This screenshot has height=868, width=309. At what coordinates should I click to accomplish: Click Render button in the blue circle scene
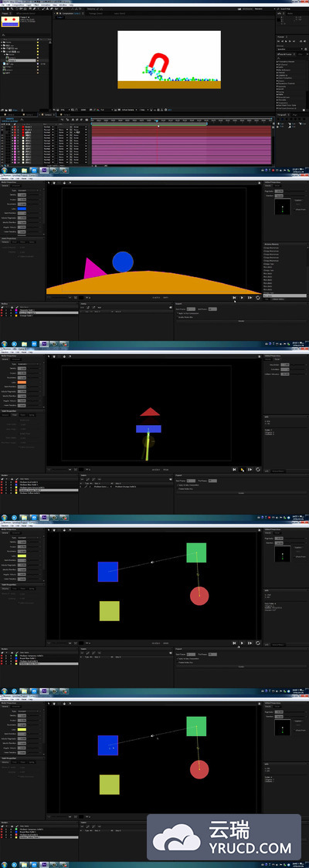coord(241,321)
